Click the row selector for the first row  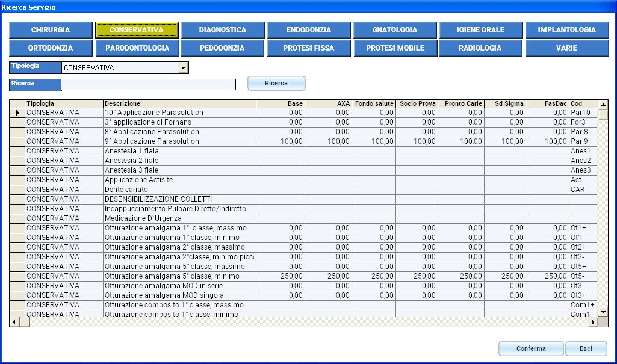(17, 113)
